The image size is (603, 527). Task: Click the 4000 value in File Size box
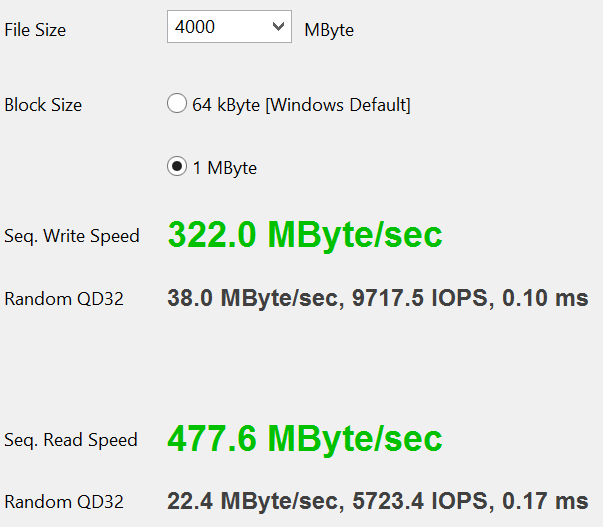pos(195,27)
